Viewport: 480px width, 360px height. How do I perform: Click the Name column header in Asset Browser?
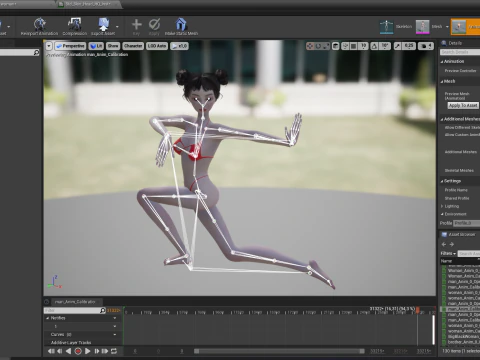tap(446, 261)
